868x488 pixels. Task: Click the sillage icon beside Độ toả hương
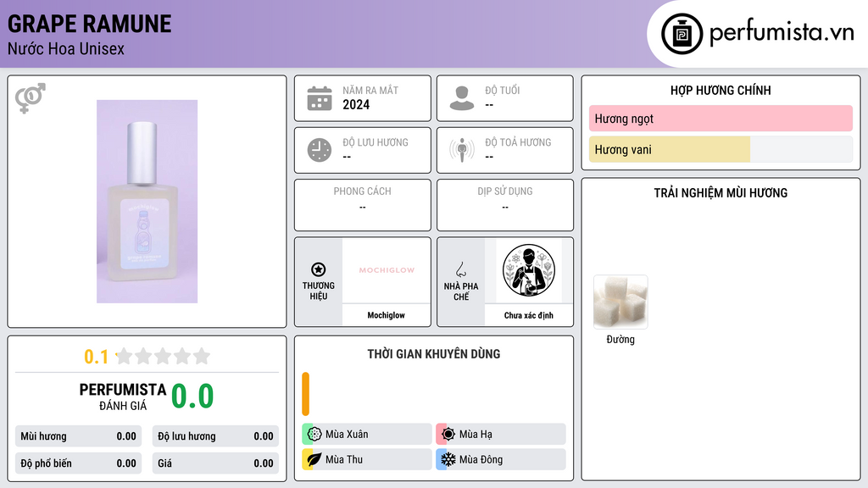(x=462, y=150)
